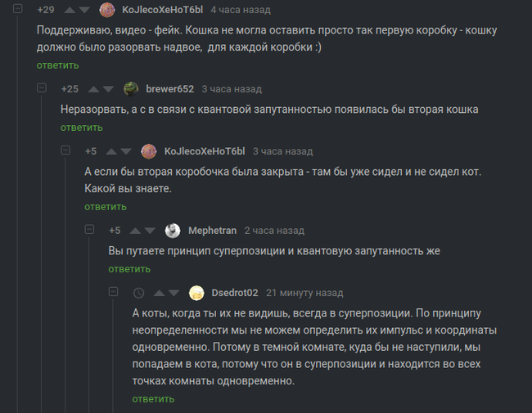
Task: Collapse Dsedrot02's comment branch
Action: coord(113,293)
